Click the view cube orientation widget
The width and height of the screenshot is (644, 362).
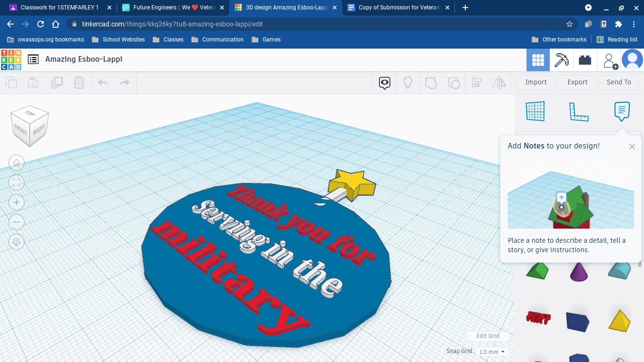tap(30, 125)
